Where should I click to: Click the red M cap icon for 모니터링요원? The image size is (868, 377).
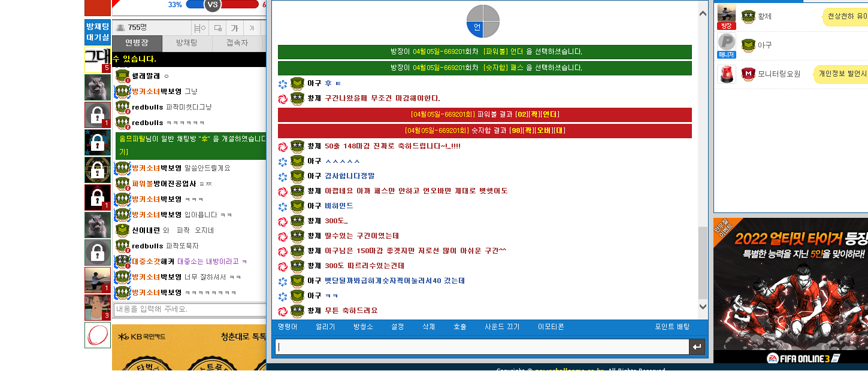pos(748,74)
